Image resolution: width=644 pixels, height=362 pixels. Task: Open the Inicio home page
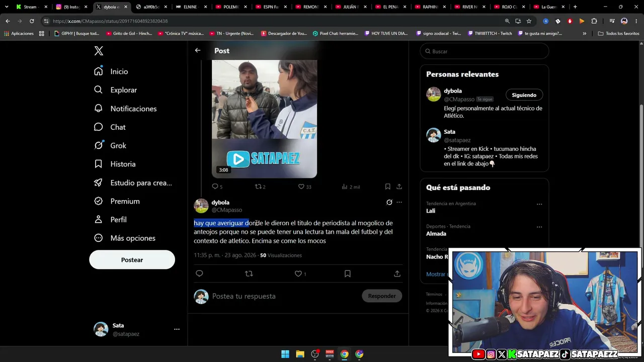point(111,71)
